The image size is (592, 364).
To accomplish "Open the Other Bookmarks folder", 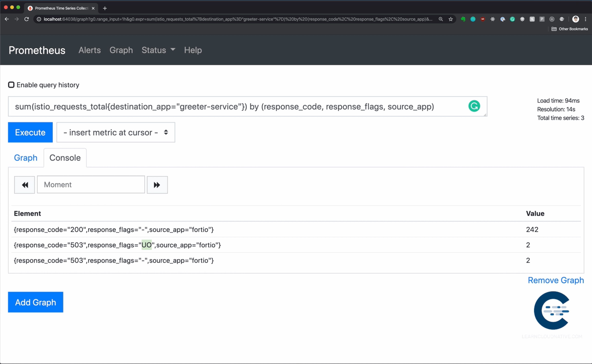I will coord(570,29).
